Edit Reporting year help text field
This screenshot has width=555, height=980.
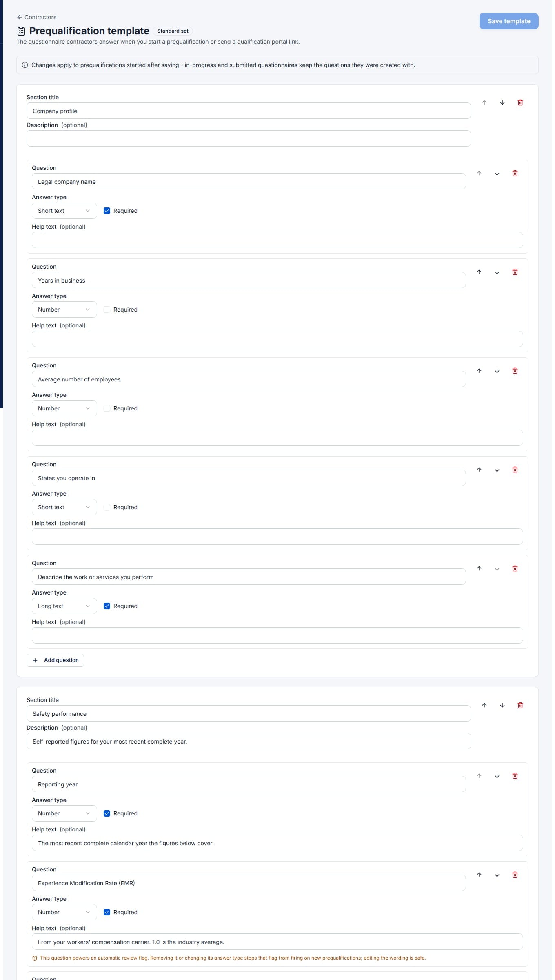click(x=277, y=843)
